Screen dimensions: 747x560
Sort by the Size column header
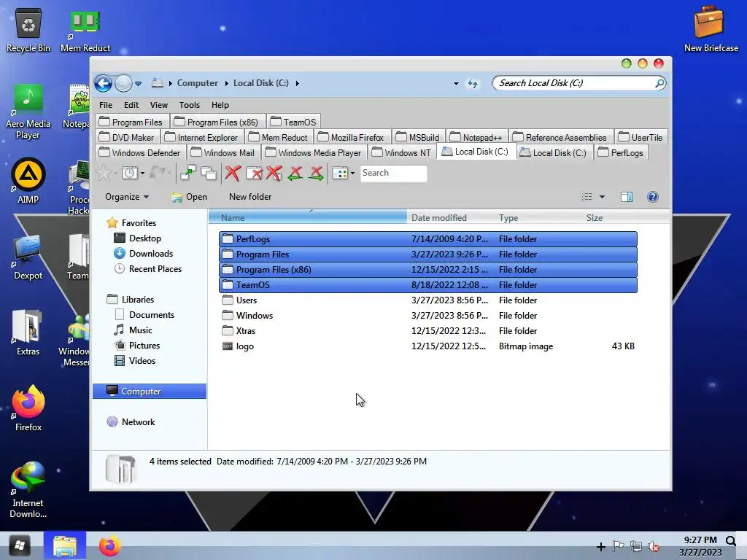610,217
